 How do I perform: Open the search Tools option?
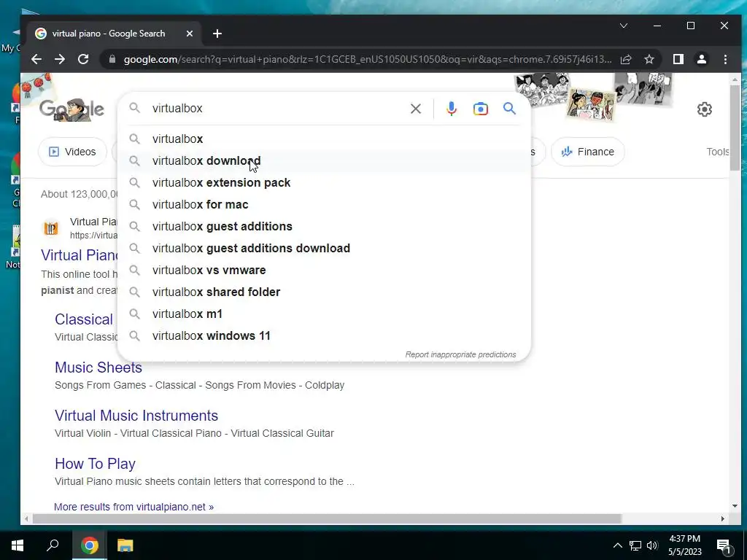pos(718,152)
